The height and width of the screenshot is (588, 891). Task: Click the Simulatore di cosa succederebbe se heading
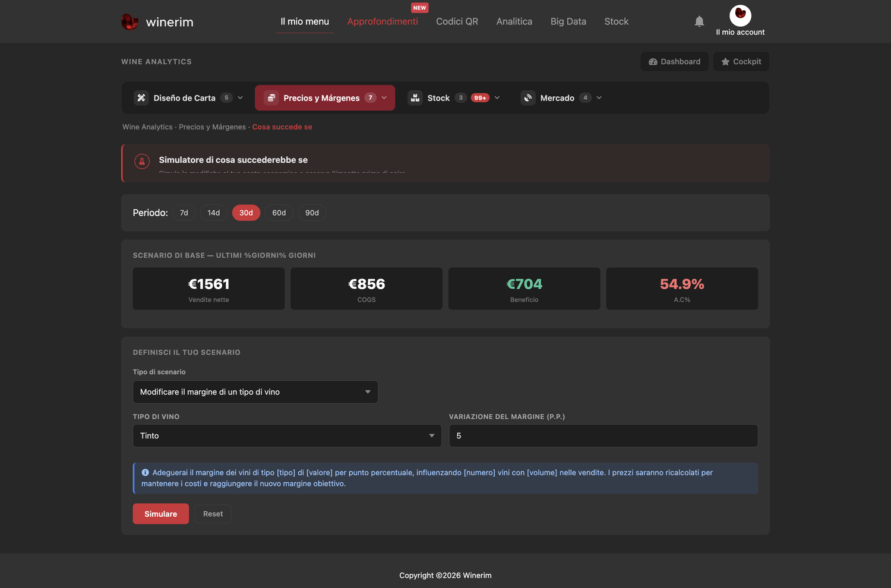pyautogui.click(x=233, y=160)
